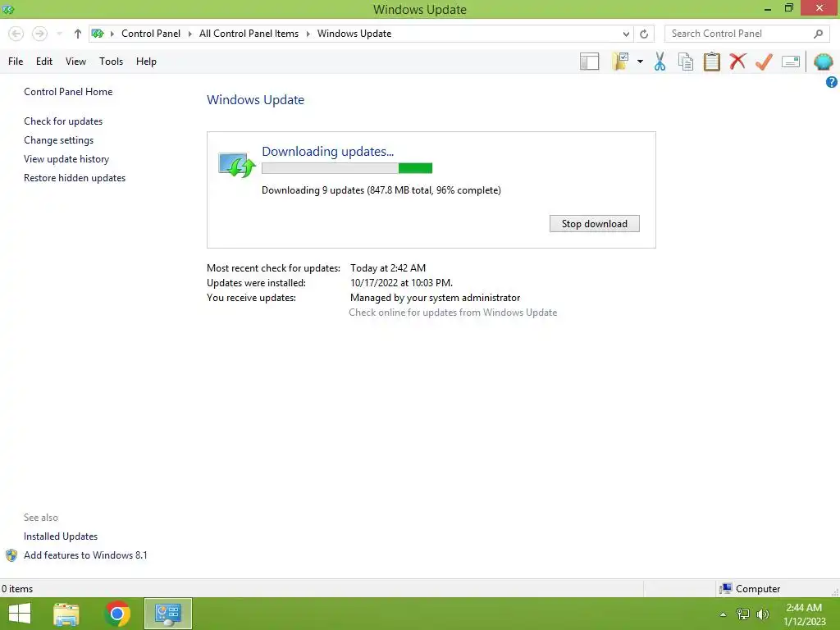Screen dimensions: 840x630
Task: Click the Windows Update sync arrows icon
Action: coord(236,164)
